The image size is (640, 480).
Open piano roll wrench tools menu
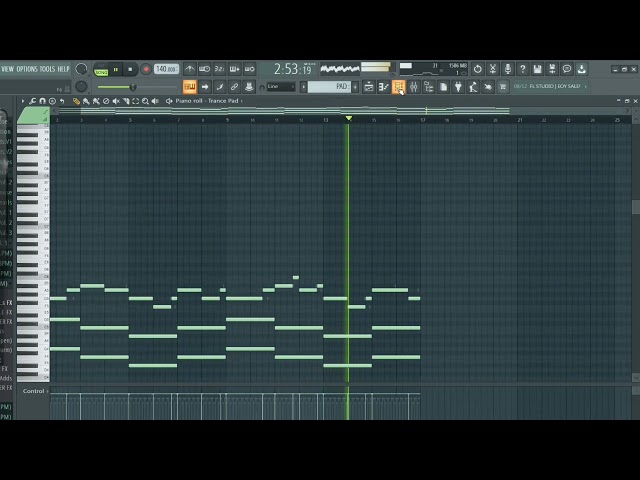[x=33, y=101]
